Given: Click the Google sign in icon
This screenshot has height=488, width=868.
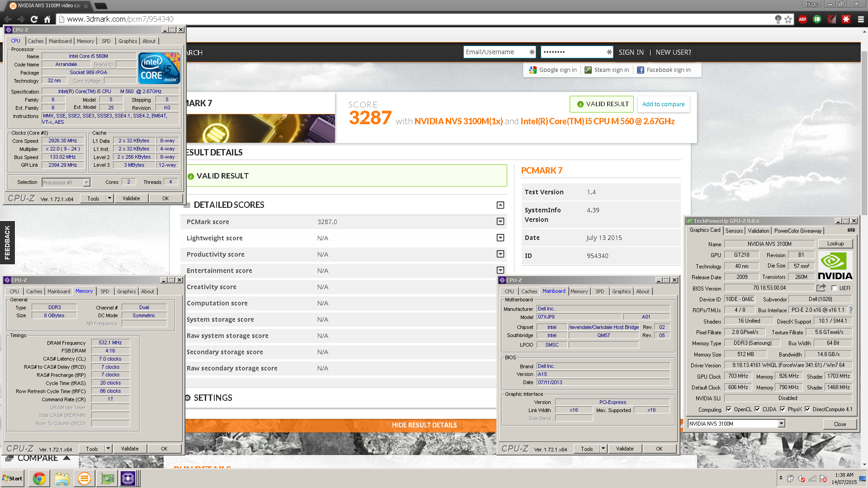Looking at the screenshot, I should click(533, 70).
